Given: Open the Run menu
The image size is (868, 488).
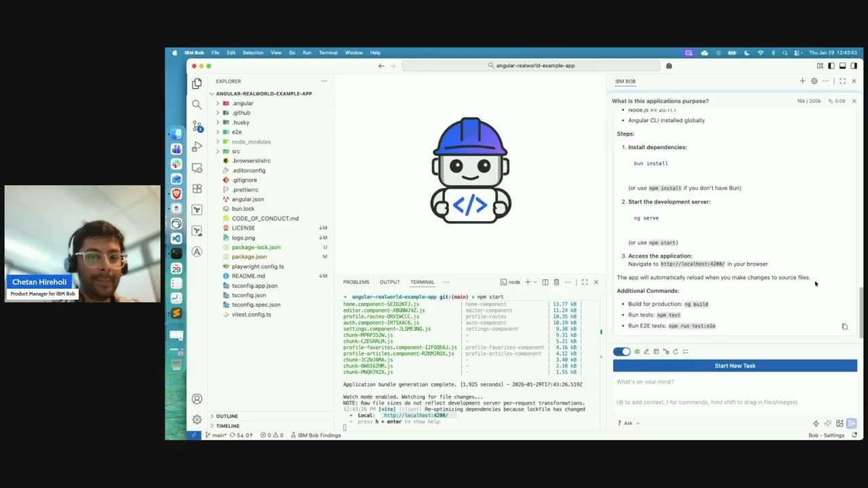Looking at the screenshot, I should tap(307, 52).
